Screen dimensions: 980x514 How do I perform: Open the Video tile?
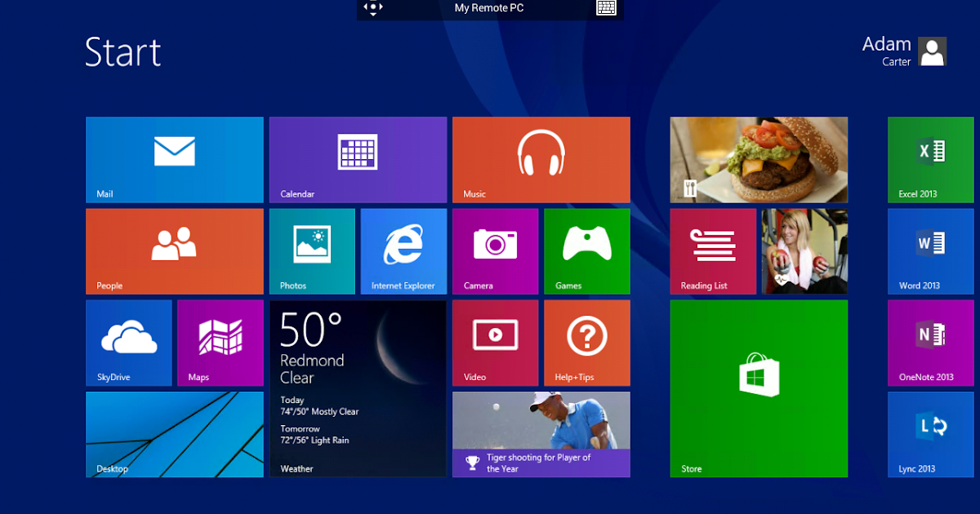pyautogui.click(x=496, y=343)
